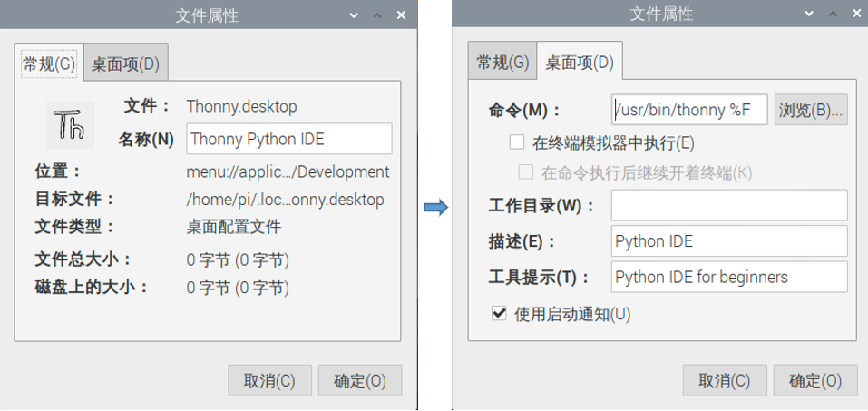Open window menu arrow in left title bar

coord(354,15)
